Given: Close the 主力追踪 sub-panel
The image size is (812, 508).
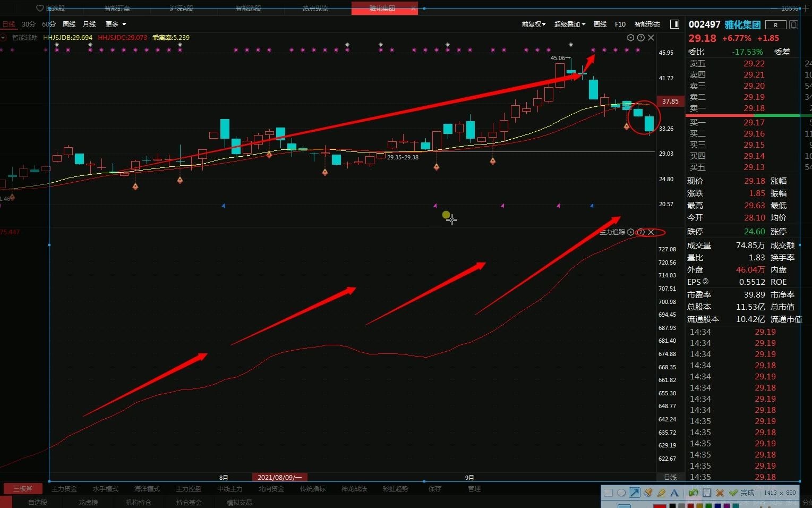Looking at the screenshot, I should 651,232.
